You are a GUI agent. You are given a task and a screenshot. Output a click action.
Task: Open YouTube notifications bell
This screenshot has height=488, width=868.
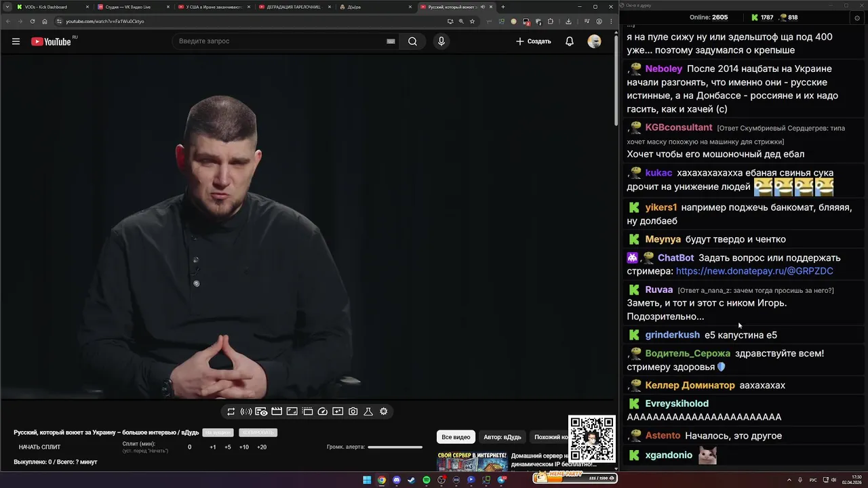tap(570, 41)
